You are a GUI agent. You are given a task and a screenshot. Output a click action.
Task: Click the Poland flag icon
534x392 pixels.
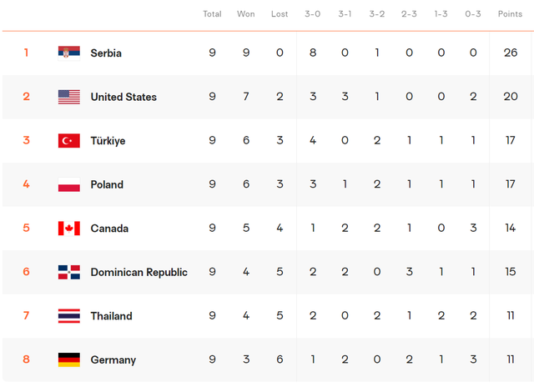[68, 184]
